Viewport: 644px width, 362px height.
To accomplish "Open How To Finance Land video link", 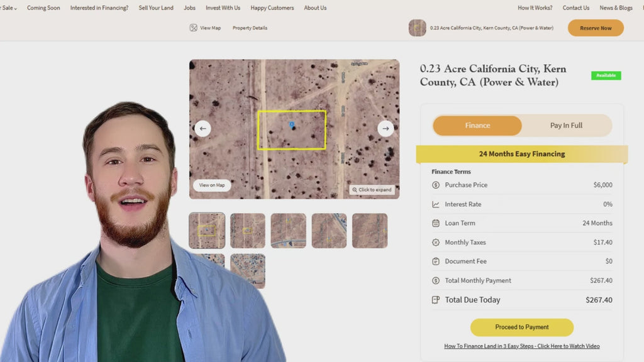I will [521, 346].
